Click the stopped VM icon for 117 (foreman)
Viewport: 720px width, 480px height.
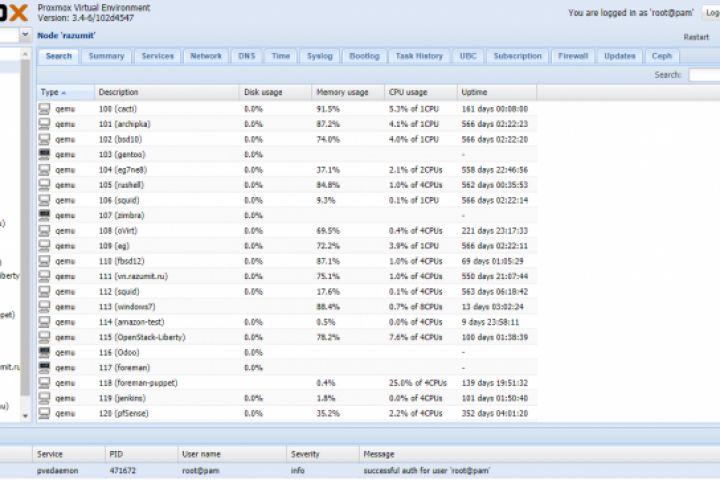(44, 367)
